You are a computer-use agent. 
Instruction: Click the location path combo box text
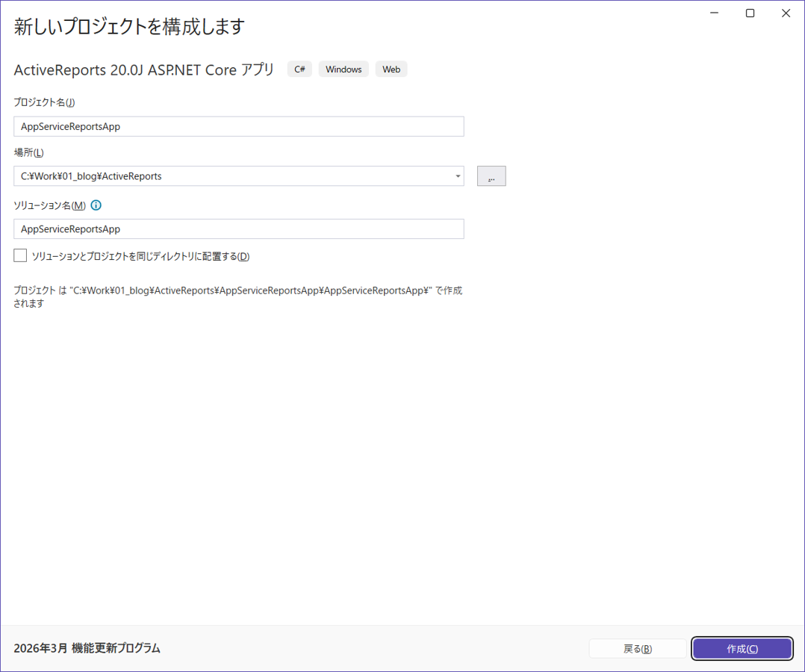click(91, 176)
